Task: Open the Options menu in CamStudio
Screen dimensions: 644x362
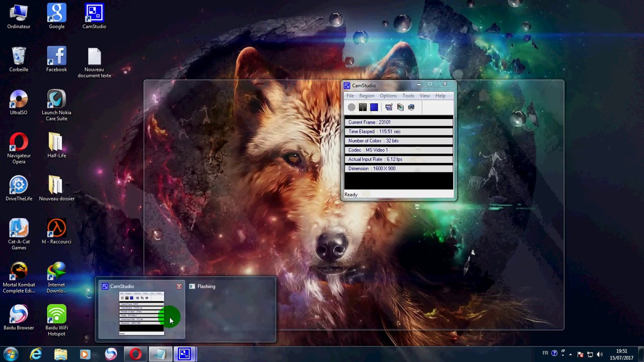Action: (388, 96)
